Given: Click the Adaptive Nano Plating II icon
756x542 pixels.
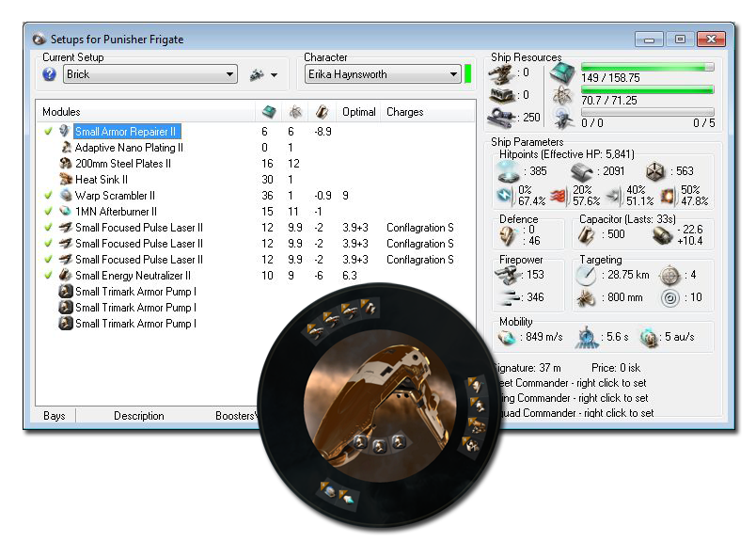Looking at the screenshot, I should [x=66, y=147].
